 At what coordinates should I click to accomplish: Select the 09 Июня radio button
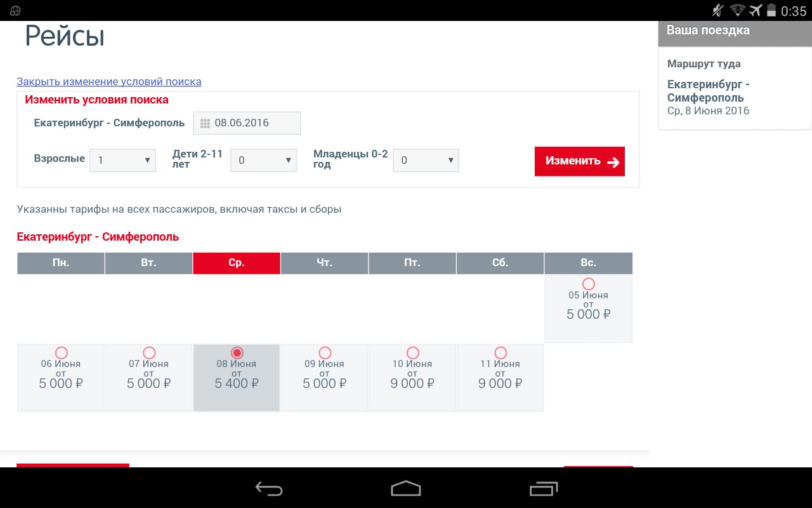[x=325, y=352]
